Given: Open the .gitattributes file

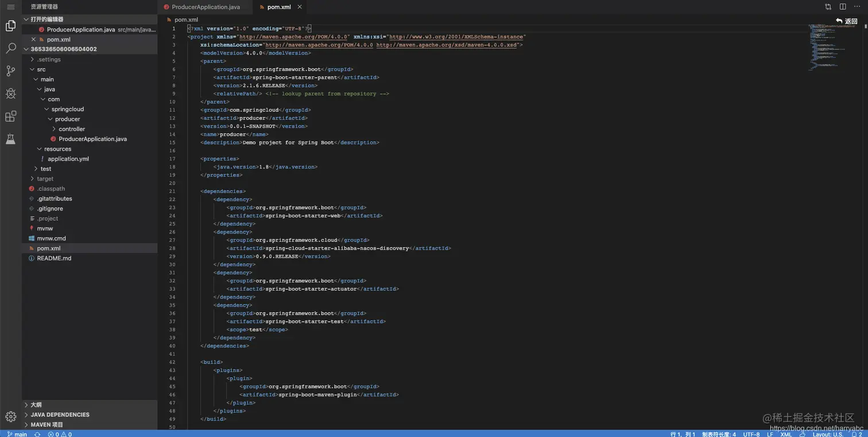Looking at the screenshot, I should pos(90,198).
